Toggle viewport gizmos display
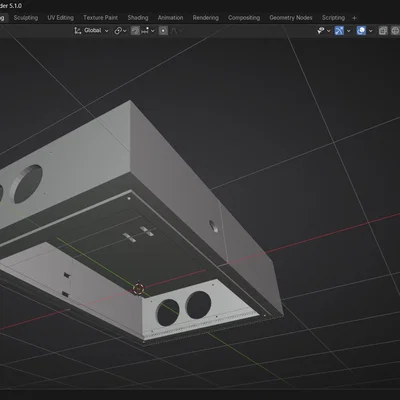400x400 pixels. (x=339, y=31)
